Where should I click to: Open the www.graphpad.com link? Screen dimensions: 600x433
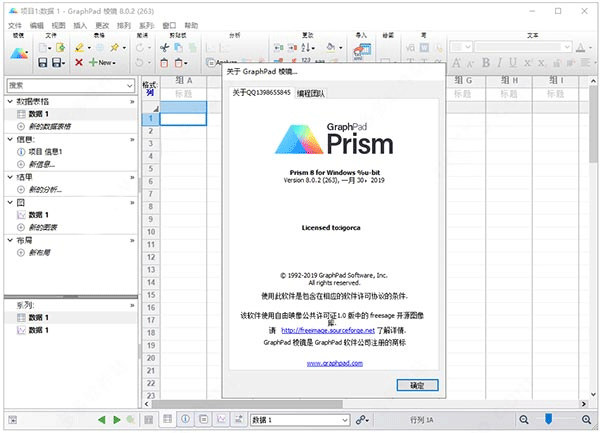[335, 363]
